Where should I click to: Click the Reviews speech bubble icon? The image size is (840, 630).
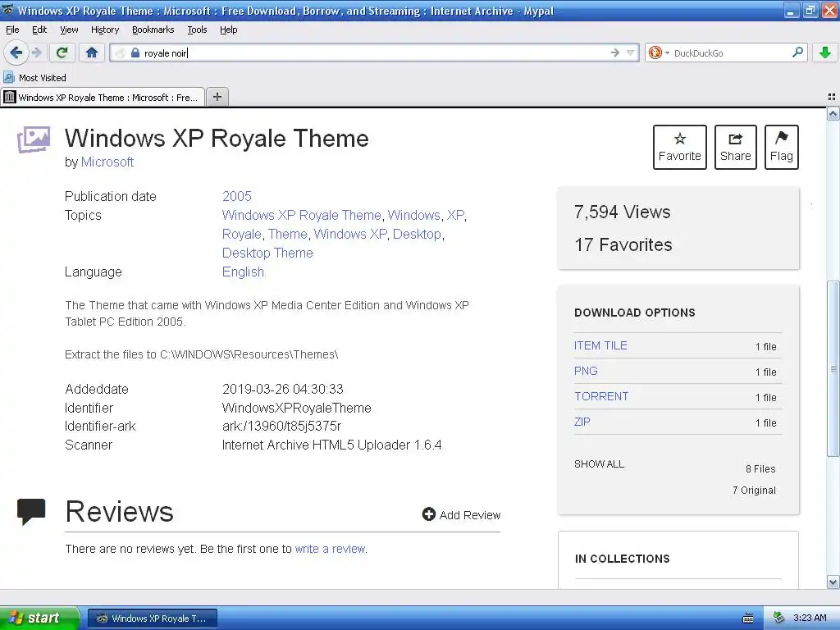31,512
